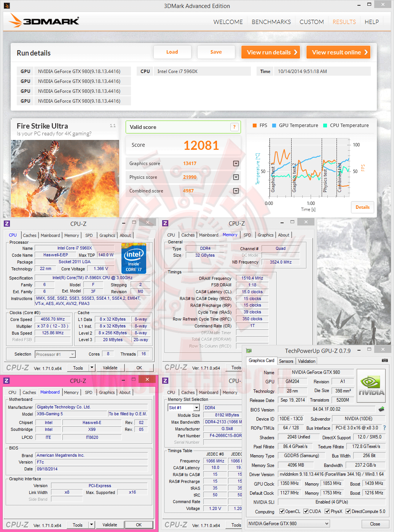This screenshot has height=532, width=394.
Task: Click View result online button
Action: click(338, 52)
